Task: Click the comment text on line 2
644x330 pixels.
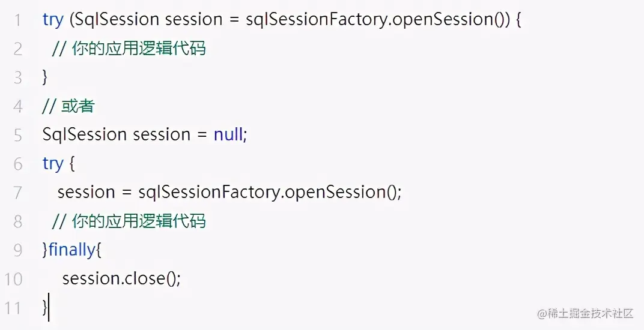Action: pyautogui.click(x=129, y=49)
